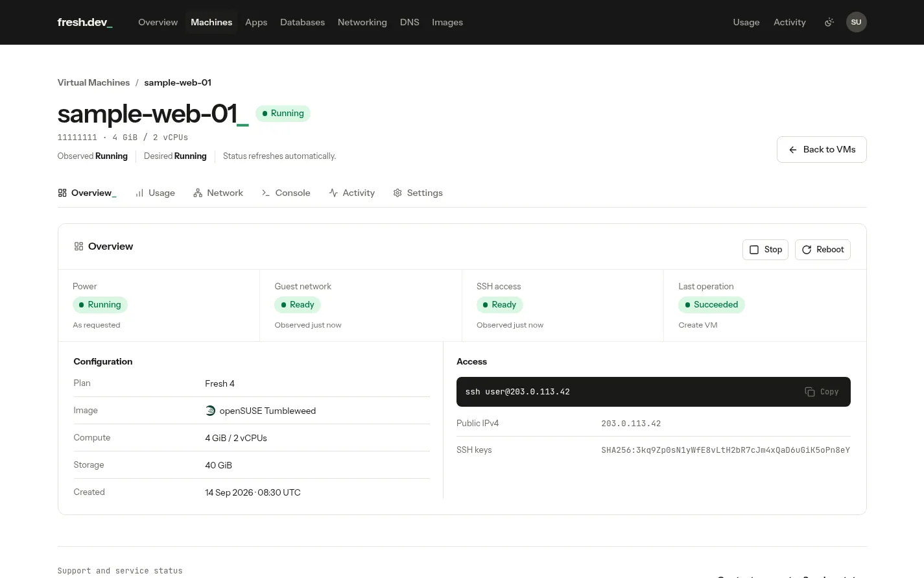Click the openSUSE Tumbleweed image icon

tap(210, 411)
